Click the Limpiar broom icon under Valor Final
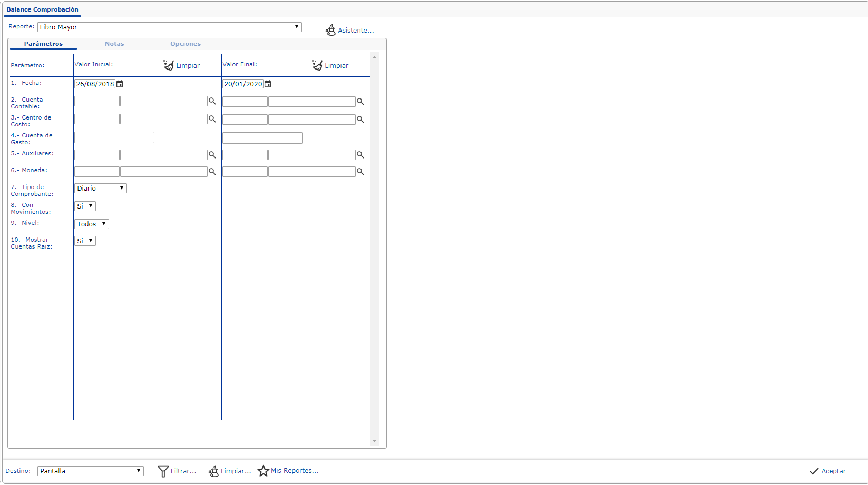Viewport: 868px width, 485px height. pyautogui.click(x=317, y=65)
